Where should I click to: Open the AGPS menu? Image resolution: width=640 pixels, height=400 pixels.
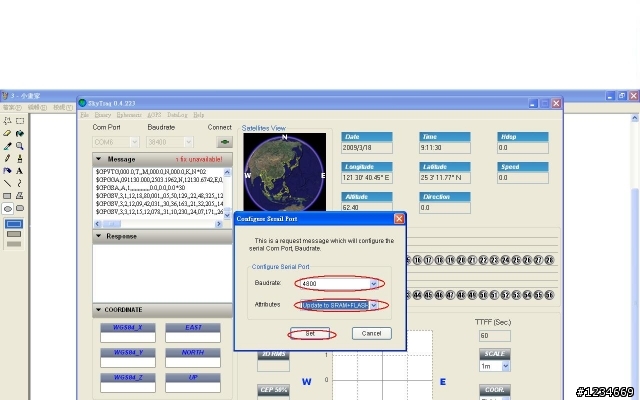tap(154, 115)
